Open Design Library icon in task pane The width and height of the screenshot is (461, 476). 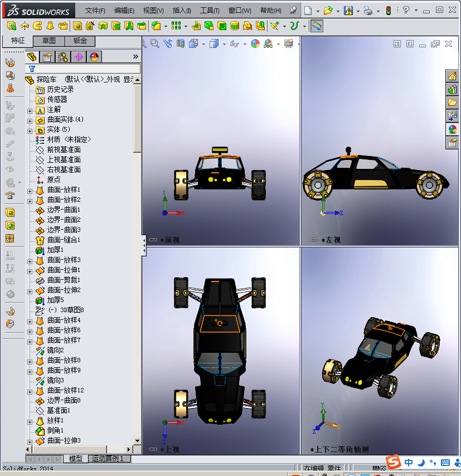coord(452,89)
